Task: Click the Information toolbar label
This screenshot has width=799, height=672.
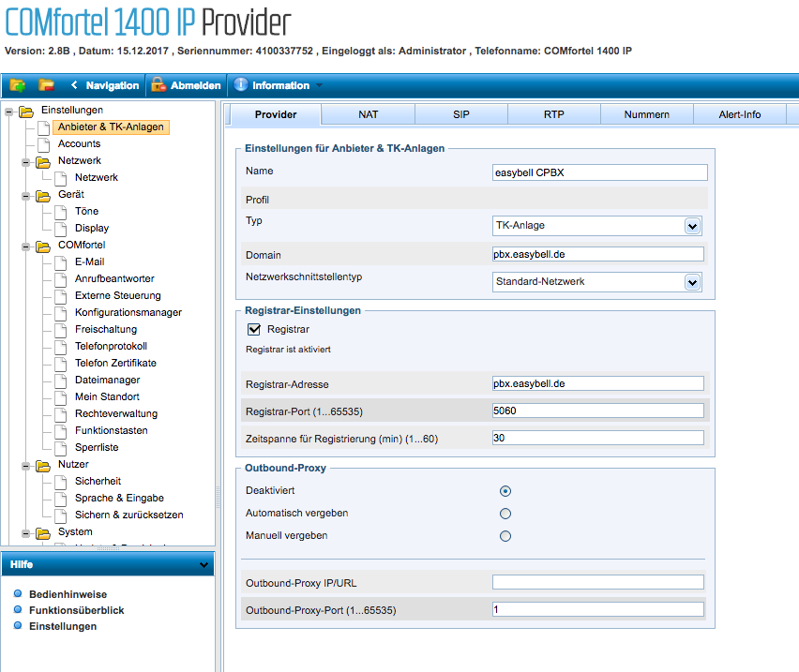Action: (280, 85)
